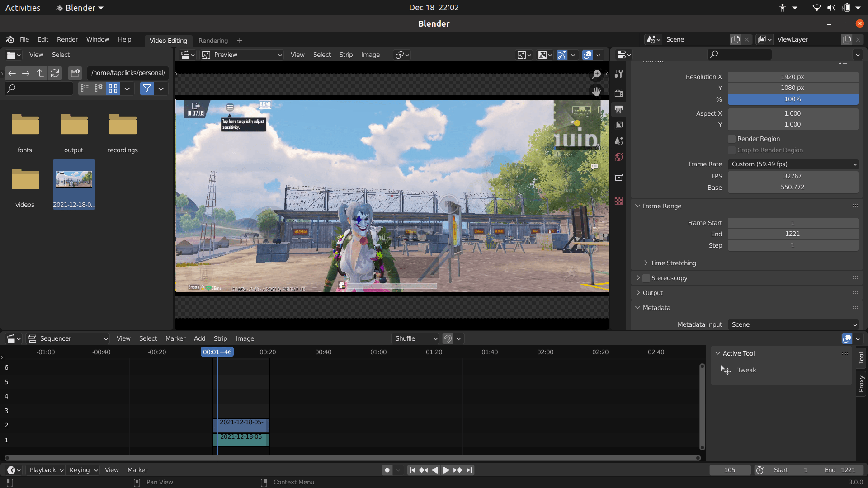Jump to the last frame of the timeline
The image size is (868, 488).
(x=469, y=470)
